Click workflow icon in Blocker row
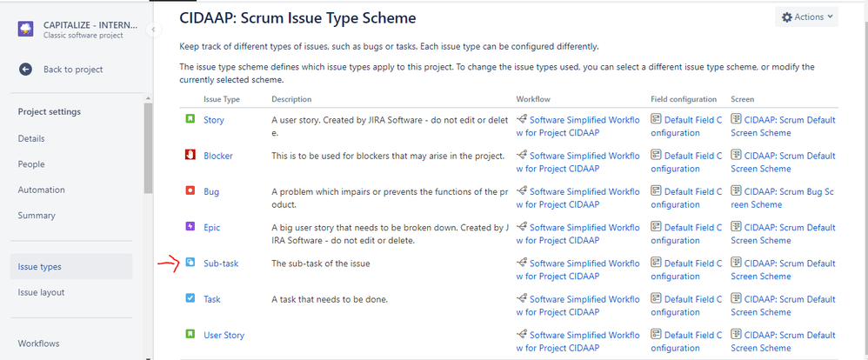Image resolution: width=868 pixels, height=360 pixels. pyautogui.click(x=522, y=155)
